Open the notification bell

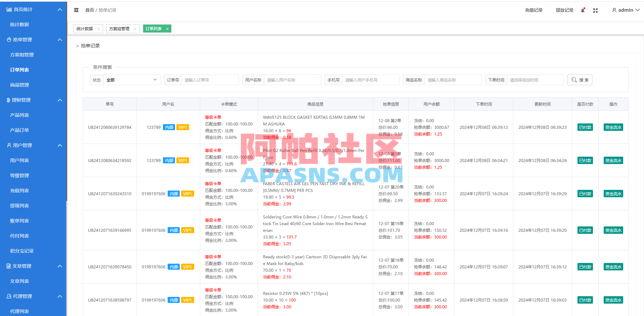point(582,10)
